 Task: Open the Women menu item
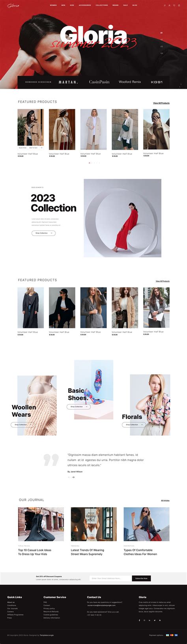tap(53, 6)
